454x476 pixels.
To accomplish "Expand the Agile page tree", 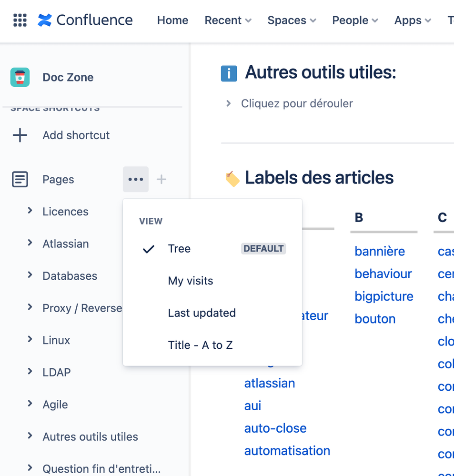I will [x=30, y=404].
